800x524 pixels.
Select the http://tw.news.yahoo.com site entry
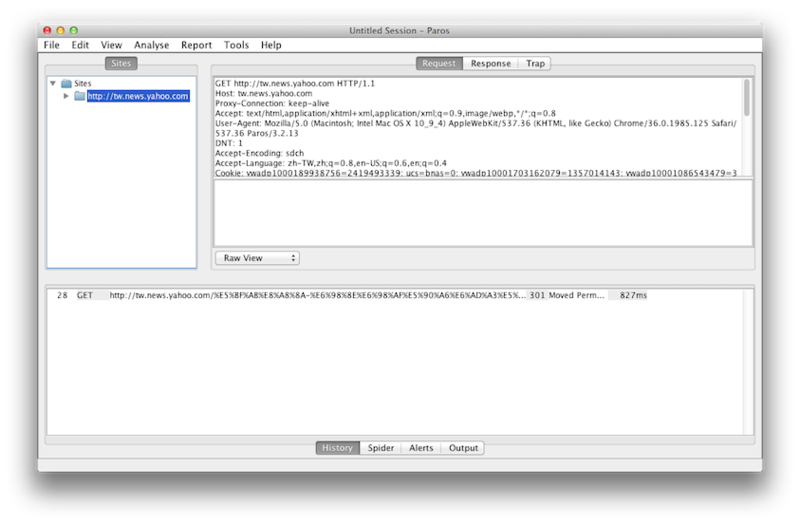tap(138, 96)
